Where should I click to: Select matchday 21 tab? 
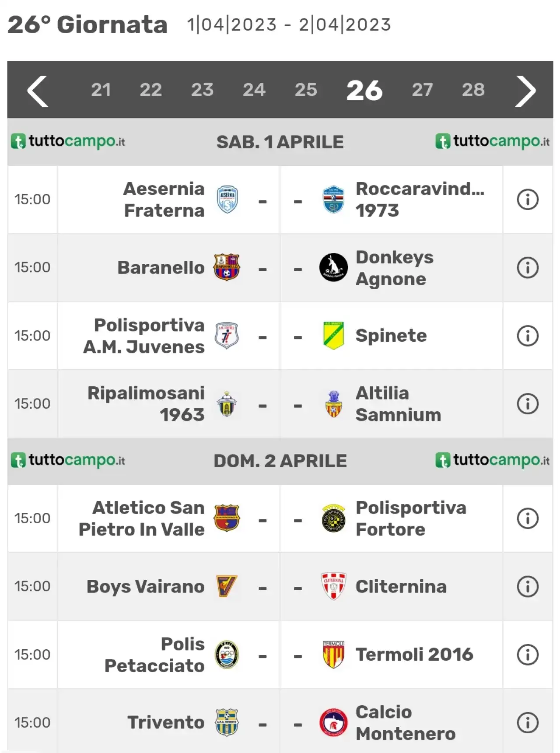coord(101,90)
